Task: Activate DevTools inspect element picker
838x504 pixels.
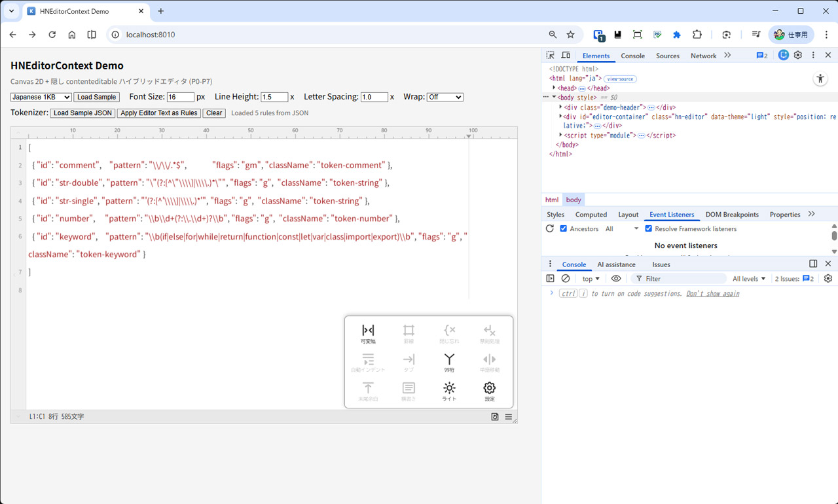Action: (x=551, y=56)
